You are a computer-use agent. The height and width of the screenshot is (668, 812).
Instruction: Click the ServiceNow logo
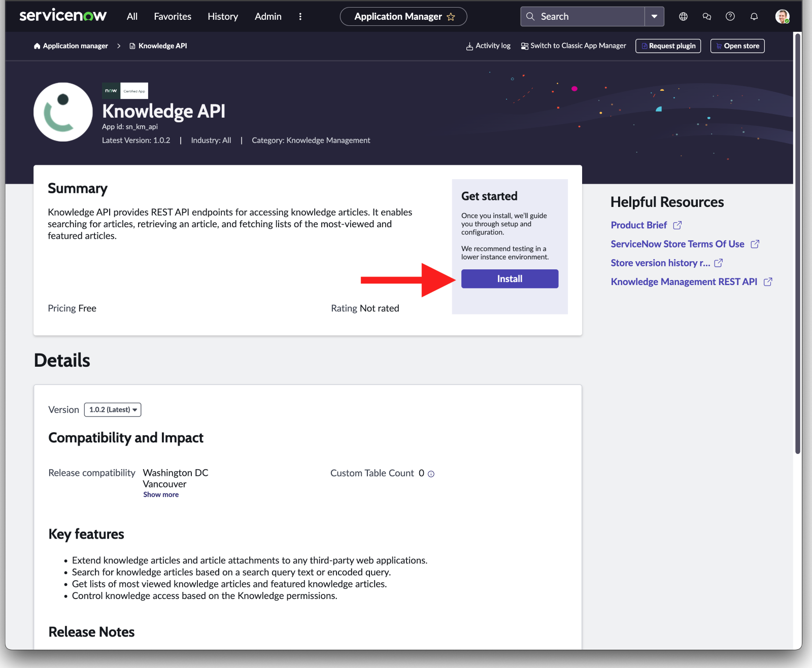tap(63, 16)
